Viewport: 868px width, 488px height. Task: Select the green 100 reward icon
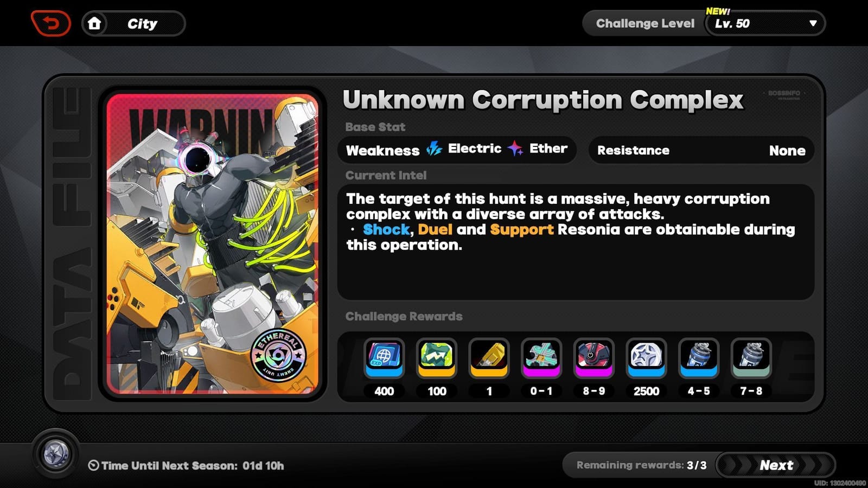[x=437, y=358]
